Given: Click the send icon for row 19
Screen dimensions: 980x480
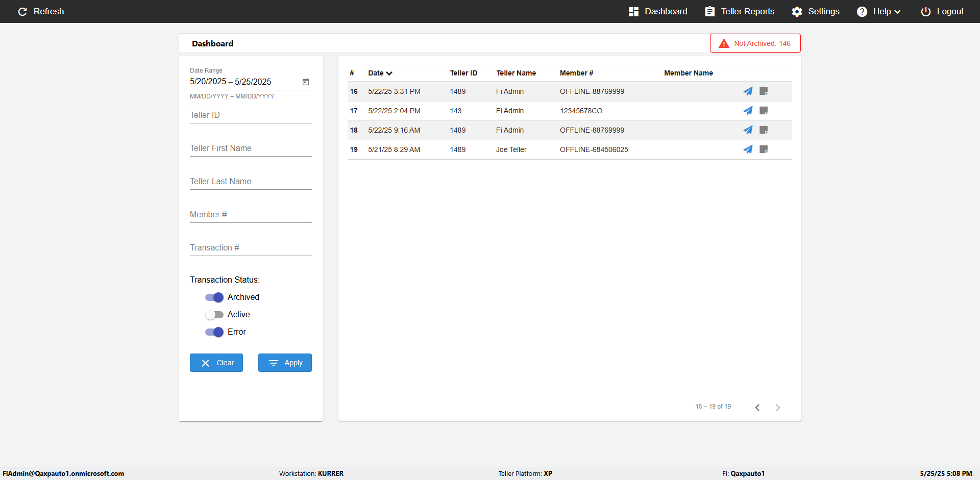Looking at the screenshot, I should [x=748, y=149].
